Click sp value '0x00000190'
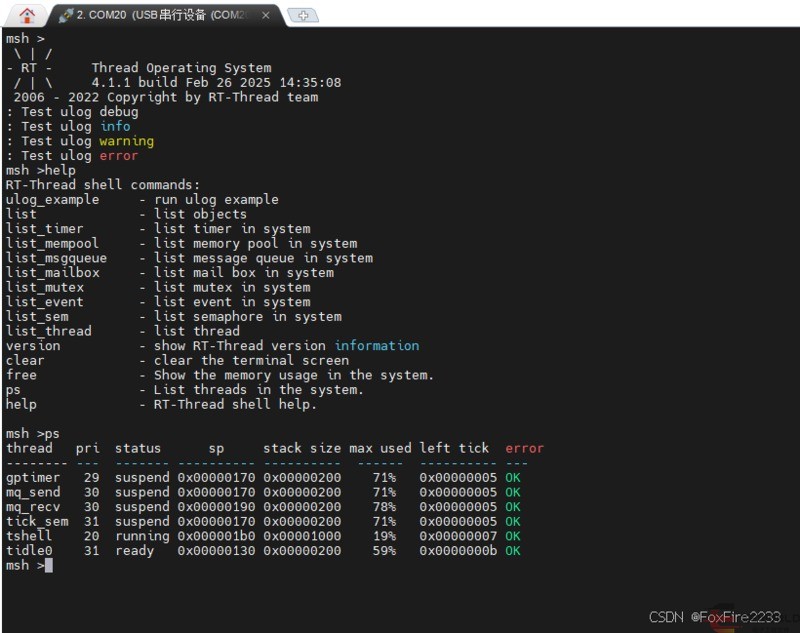 (x=216, y=507)
